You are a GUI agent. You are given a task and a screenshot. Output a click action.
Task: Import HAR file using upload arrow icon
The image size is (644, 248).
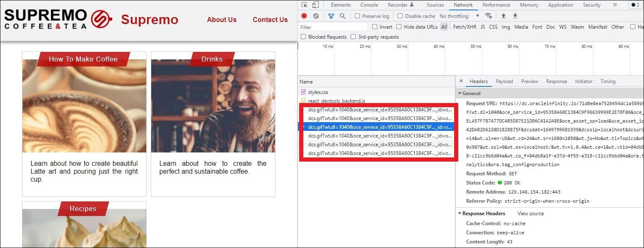[503, 16]
